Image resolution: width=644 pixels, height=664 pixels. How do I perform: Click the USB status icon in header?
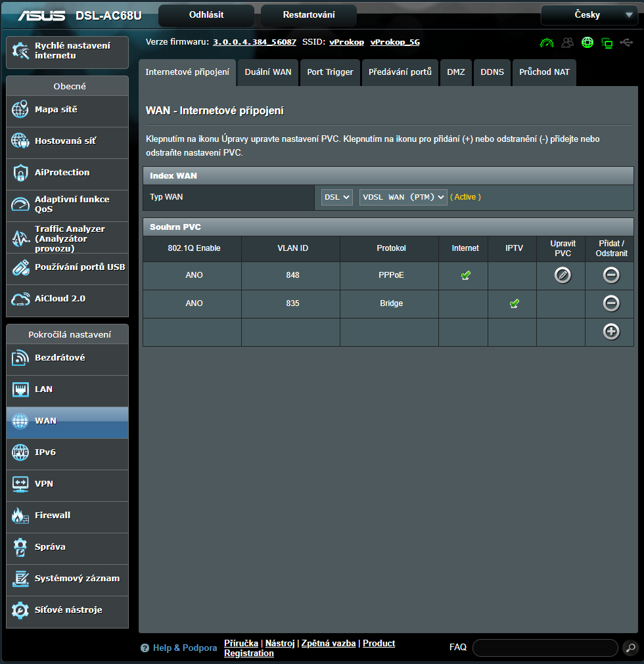pos(626,43)
